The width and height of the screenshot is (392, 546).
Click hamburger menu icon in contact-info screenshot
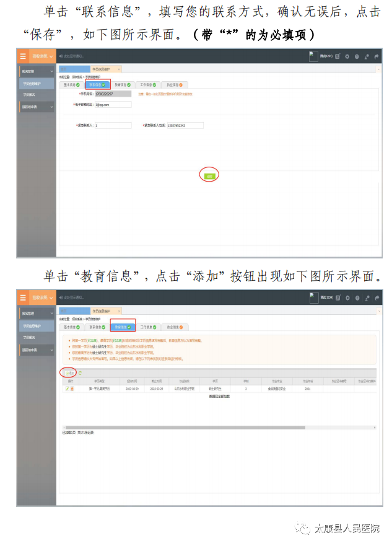(23, 56)
